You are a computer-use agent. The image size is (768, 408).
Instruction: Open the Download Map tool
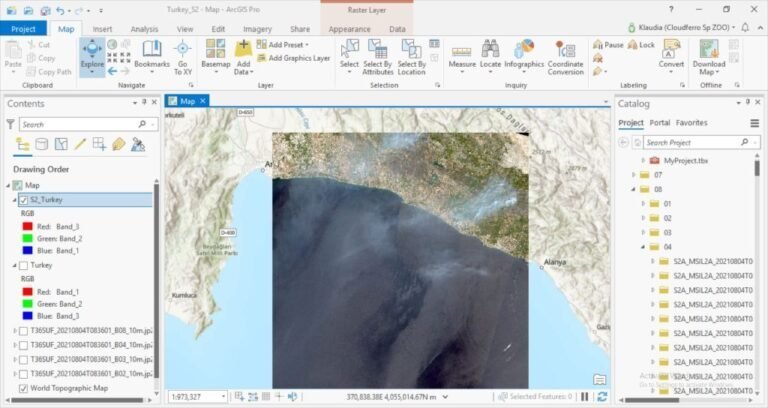click(709, 57)
